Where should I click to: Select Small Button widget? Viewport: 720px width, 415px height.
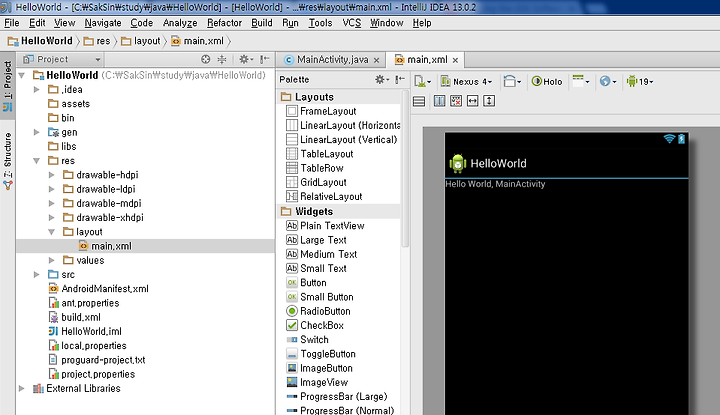pos(320,297)
